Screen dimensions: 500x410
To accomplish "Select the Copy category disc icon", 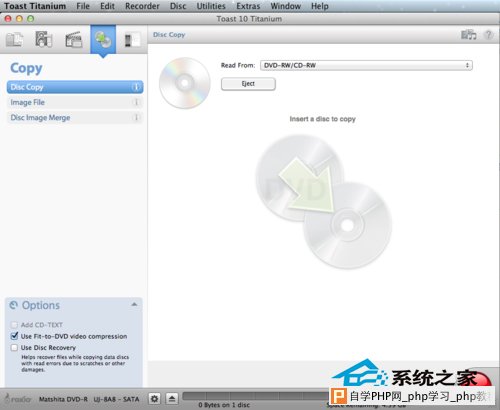I will pos(103,39).
